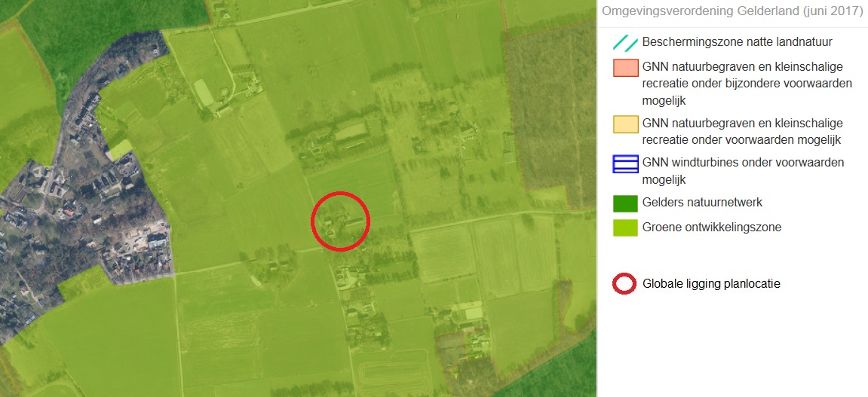Click the blue-striped GNN windturbines icon
Image resolution: width=868 pixels, height=397 pixels.
[x=625, y=164]
